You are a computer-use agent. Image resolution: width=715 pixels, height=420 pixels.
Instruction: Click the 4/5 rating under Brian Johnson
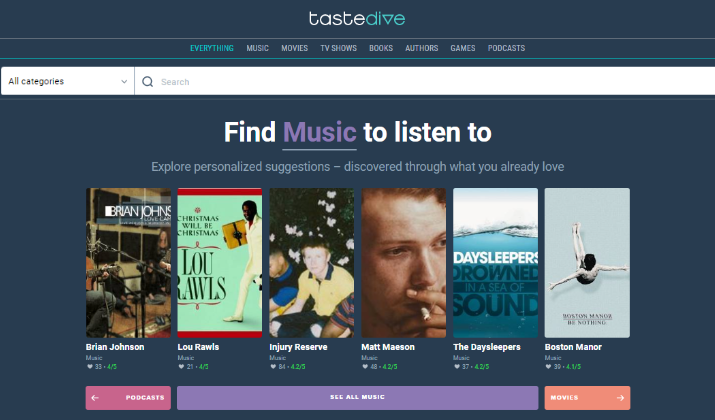[x=112, y=367]
